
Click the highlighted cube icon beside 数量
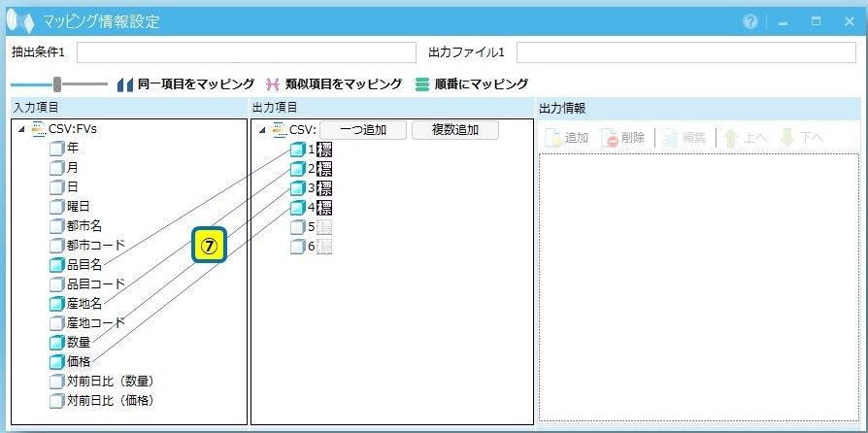point(57,342)
